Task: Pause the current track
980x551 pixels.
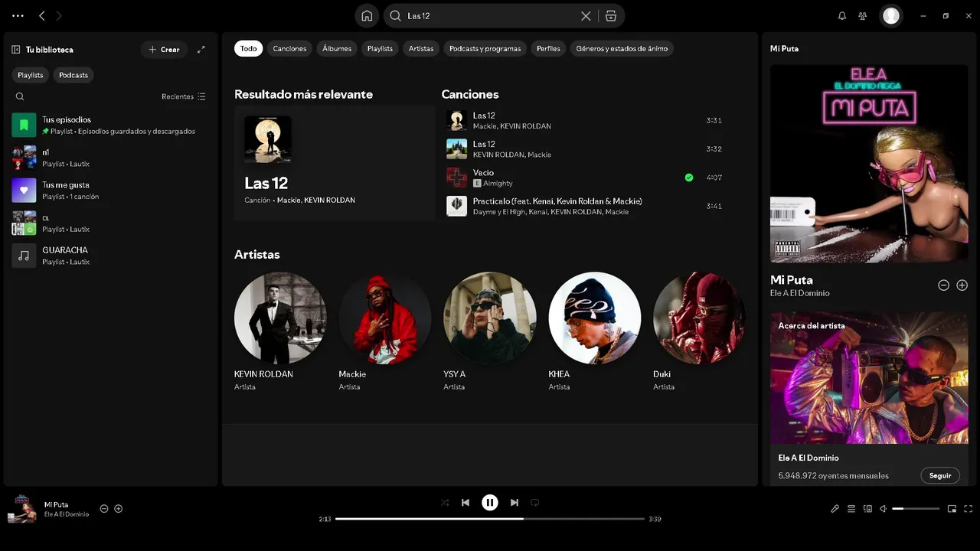Action: pyautogui.click(x=490, y=503)
